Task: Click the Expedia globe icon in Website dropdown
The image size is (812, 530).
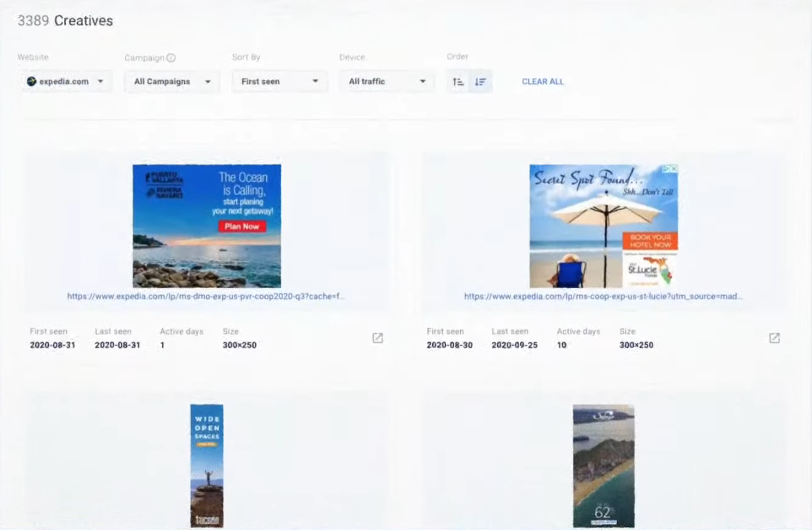Action: point(31,81)
